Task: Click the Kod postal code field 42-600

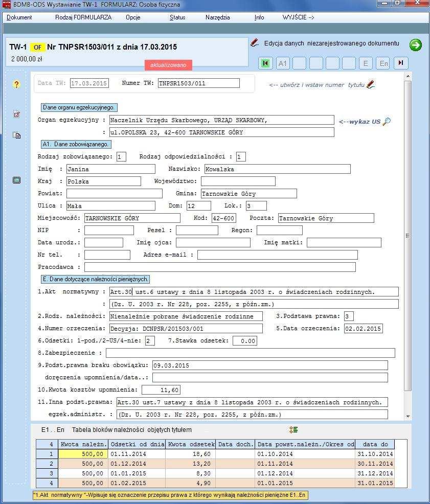Action: pyautogui.click(x=224, y=218)
